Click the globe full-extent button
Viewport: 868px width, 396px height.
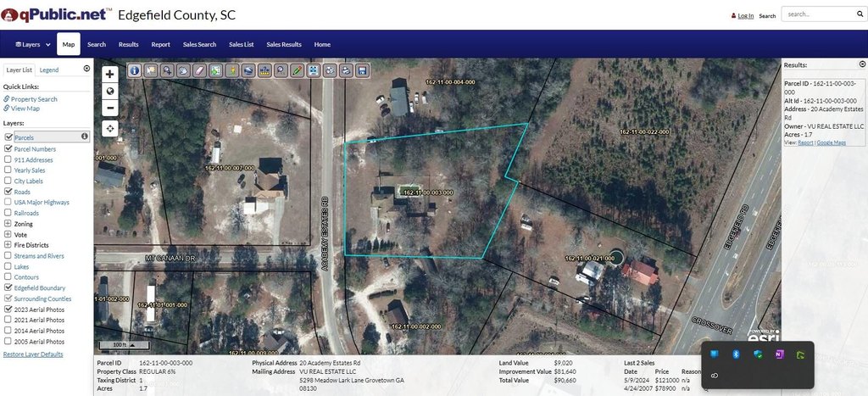pos(109,91)
